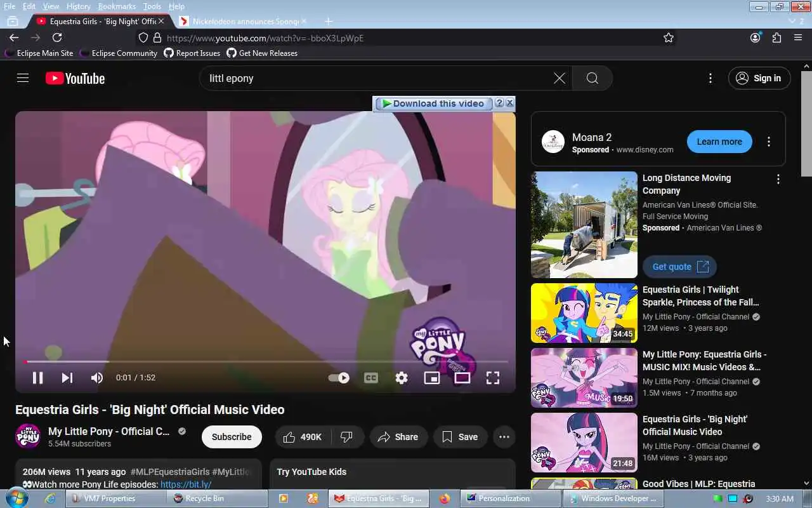This screenshot has height=508, width=812.
Task: Share the video
Action: pyautogui.click(x=398, y=437)
